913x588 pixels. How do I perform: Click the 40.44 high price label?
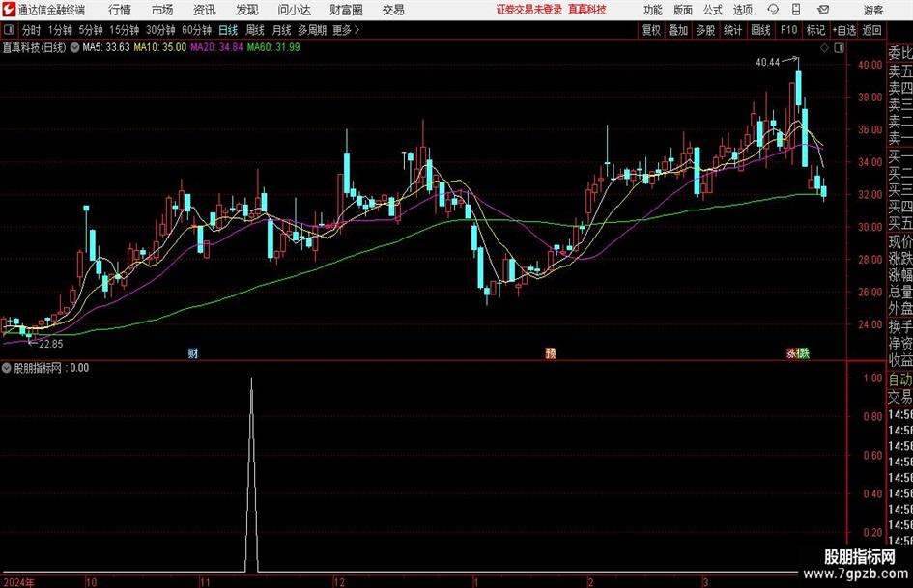(x=767, y=63)
